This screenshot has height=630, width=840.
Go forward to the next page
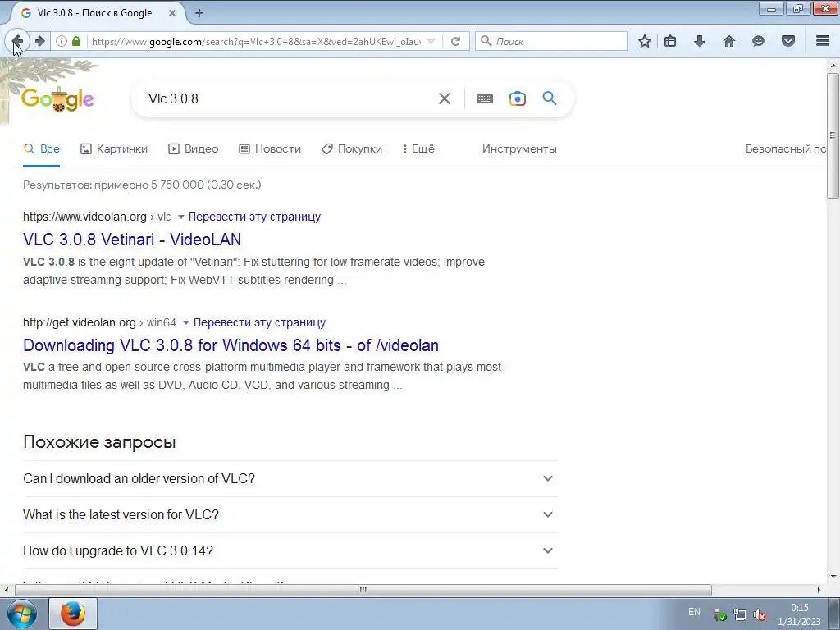tap(40, 41)
